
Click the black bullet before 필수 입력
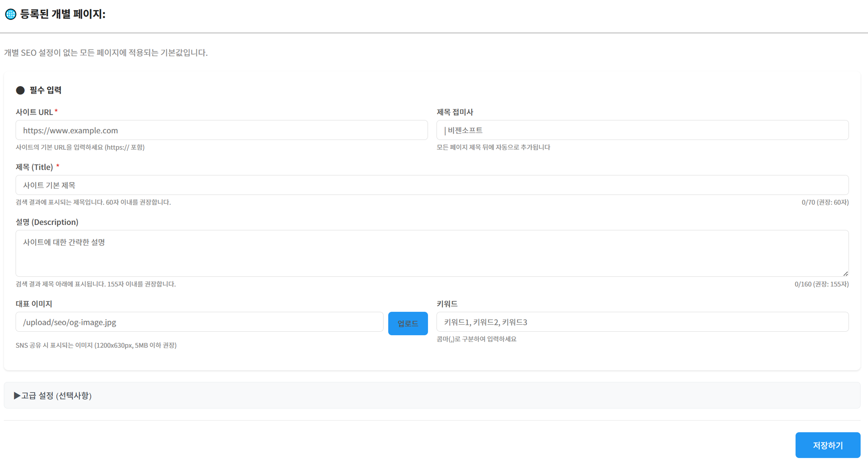(x=20, y=90)
